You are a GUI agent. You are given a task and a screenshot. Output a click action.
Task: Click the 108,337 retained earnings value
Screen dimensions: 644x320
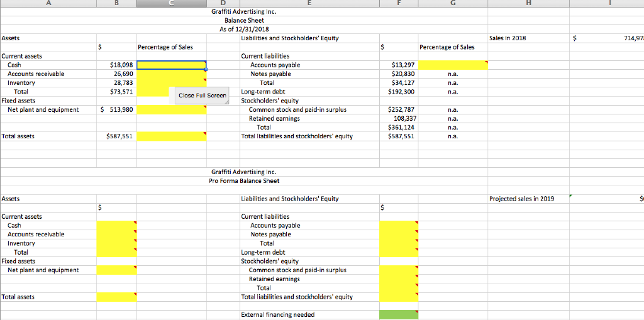(399, 118)
